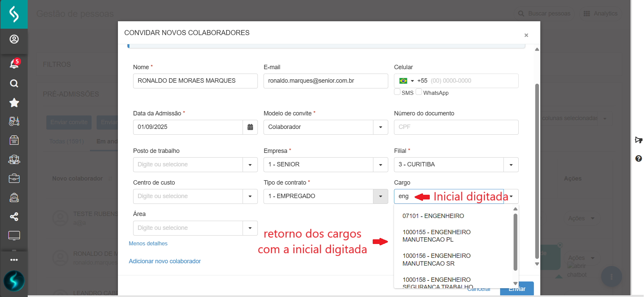This screenshot has height=297, width=644.
Task: Open the Senior logo home icon
Action: point(14,14)
